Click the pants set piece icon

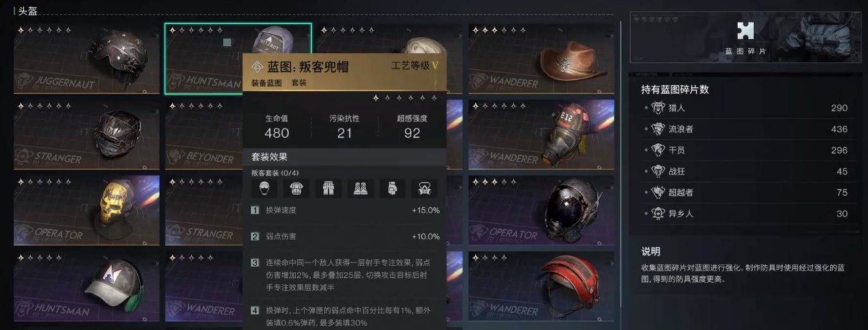pyautogui.click(x=328, y=188)
